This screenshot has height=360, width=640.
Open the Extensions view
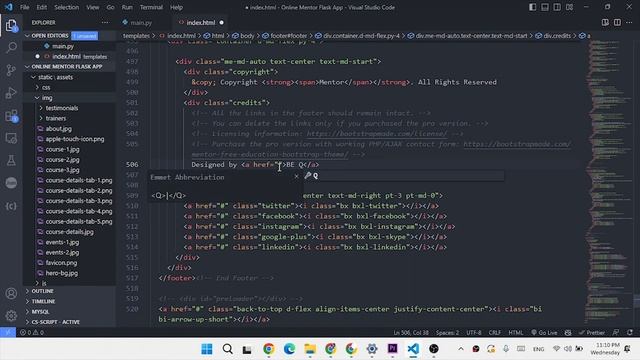(x=11, y=116)
